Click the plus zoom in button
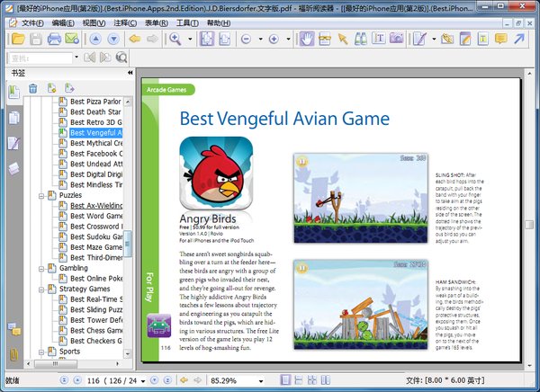The width and height of the screenshot is (540, 392). pyautogui.click(x=274, y=39)
